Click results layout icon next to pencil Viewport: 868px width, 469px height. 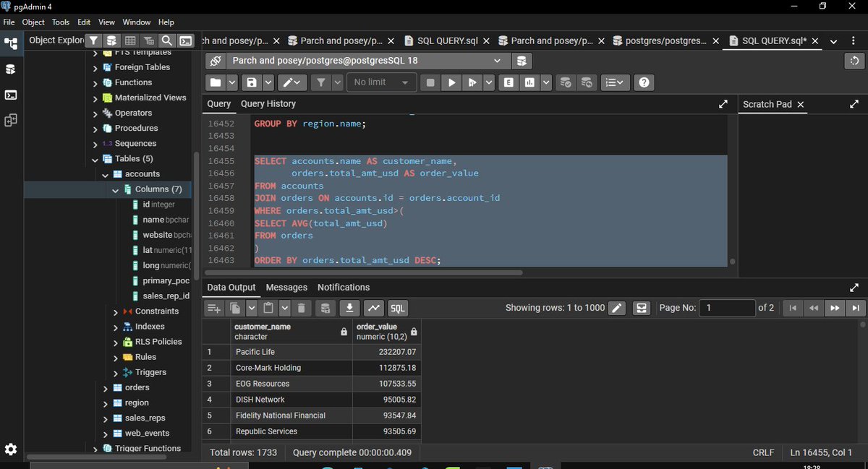pyautogui.click(x=642, y=308)
